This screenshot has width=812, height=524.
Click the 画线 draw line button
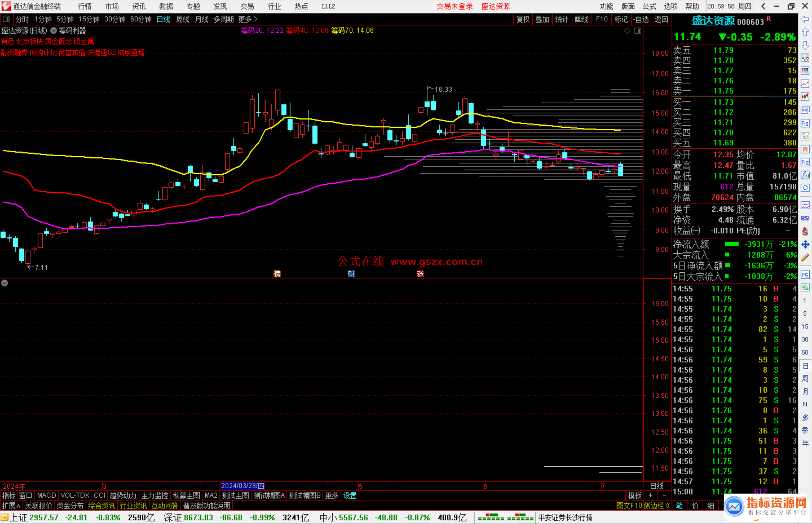pyautogui.click(x=582, y=19)
